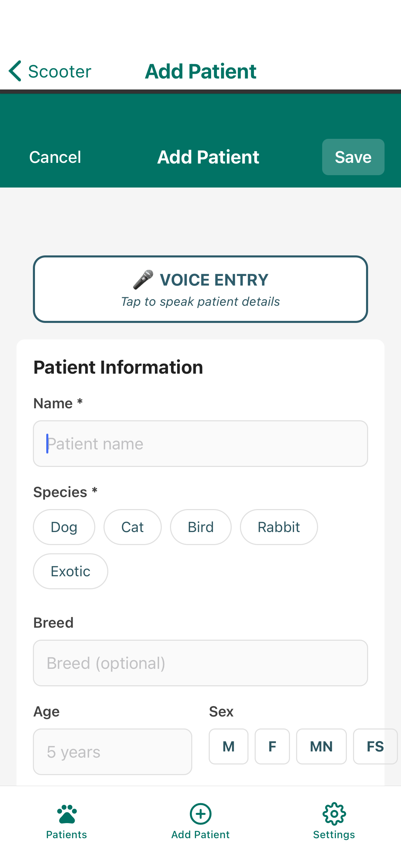Save the new patient record
Screen dimensions: 401x868
353,157
